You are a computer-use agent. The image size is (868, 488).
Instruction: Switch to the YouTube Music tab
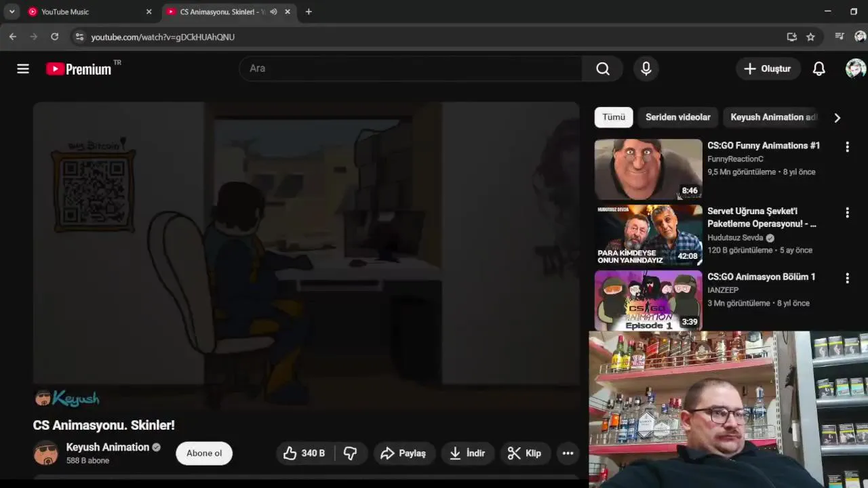(x=89, y=12)
